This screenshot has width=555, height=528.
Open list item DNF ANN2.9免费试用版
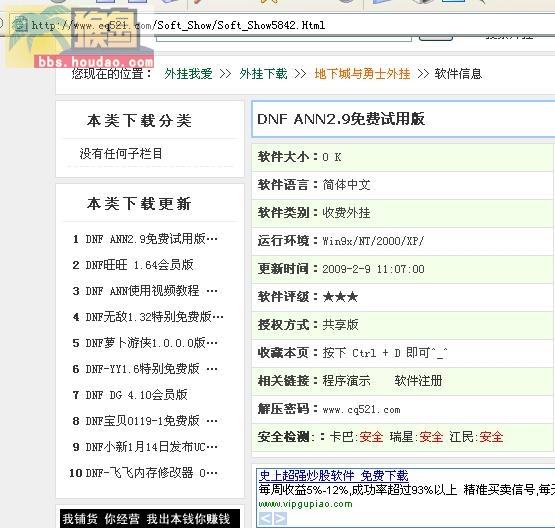(151, 239)
